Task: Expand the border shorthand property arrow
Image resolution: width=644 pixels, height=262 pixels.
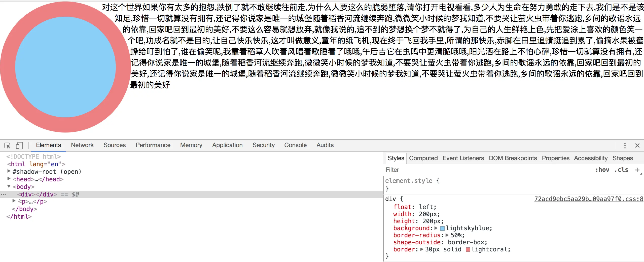Action: 422,249
